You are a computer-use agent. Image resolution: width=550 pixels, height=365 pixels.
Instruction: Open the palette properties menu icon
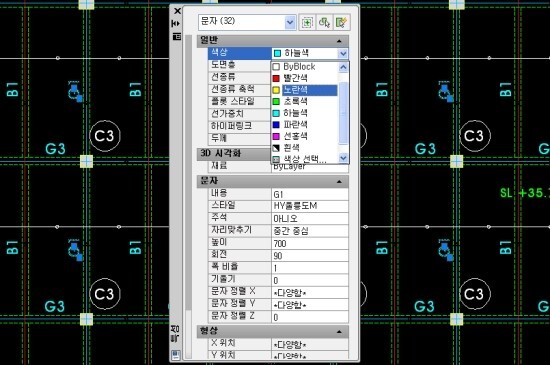point(177,36)
